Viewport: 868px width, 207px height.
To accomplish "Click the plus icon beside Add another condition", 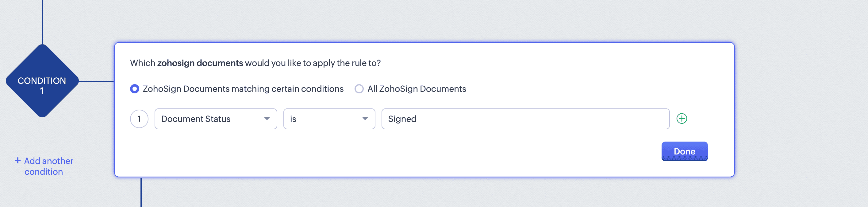I will (x=18, y=161).
